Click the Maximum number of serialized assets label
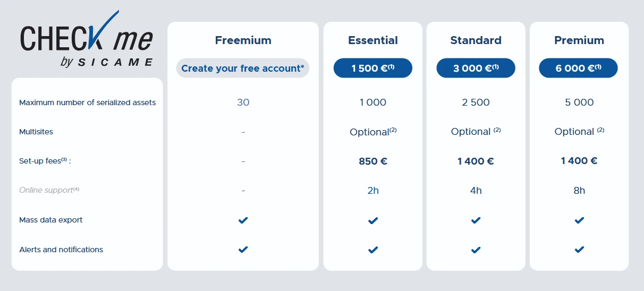644x291 pixels. (88, 102)
